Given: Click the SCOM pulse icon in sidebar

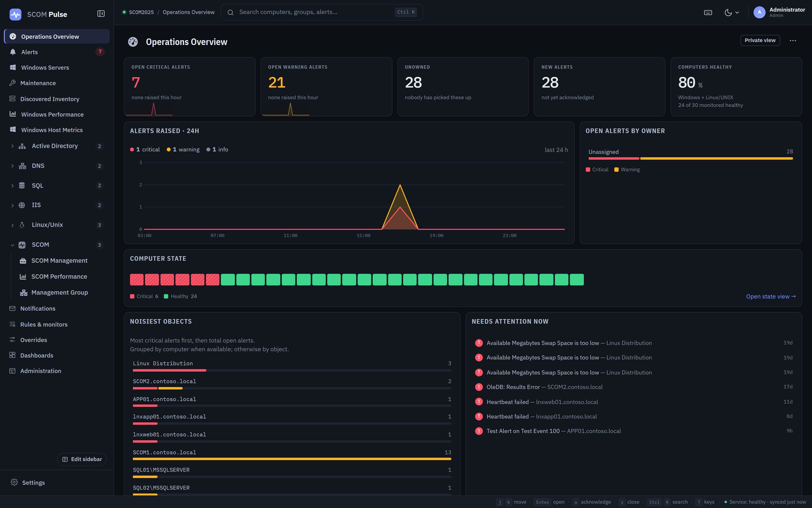Looking at the screenshot, I should point(22,245).
